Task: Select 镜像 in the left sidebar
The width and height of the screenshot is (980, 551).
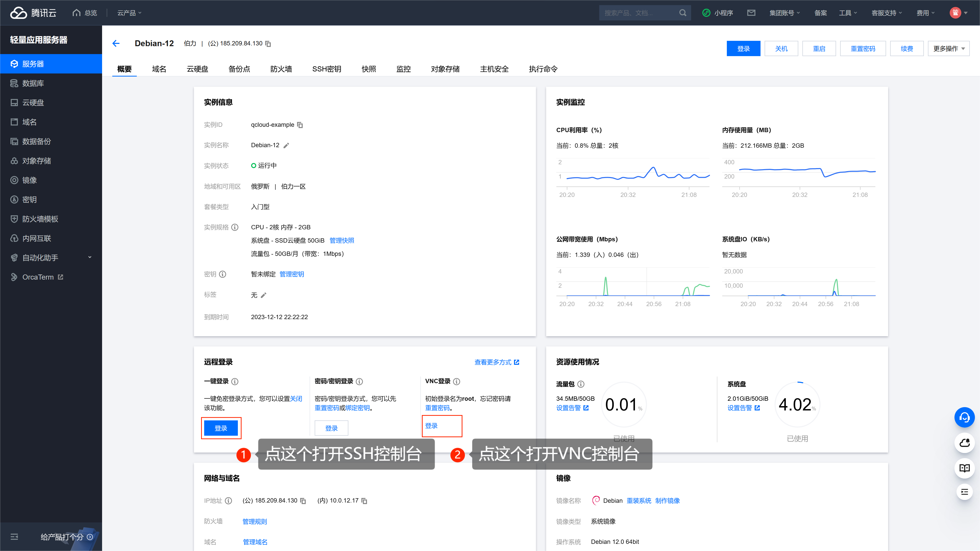Action: click(30, 180)
